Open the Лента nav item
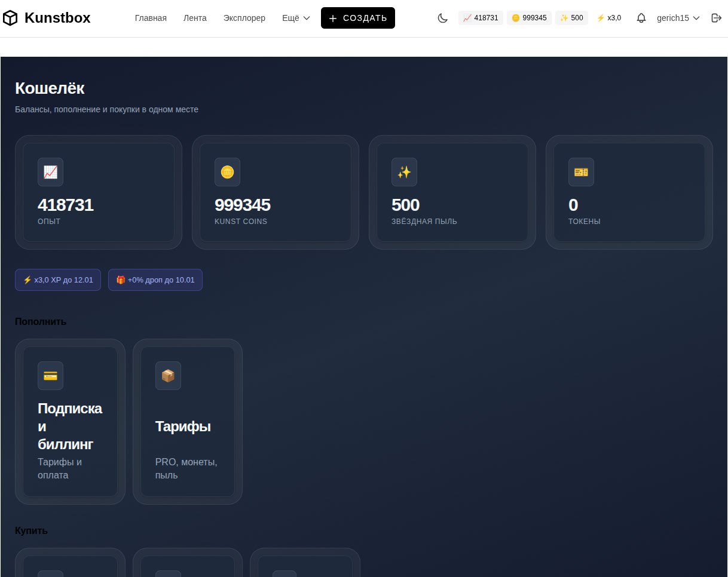The width and height of the screenshot is (728, 577). [x=195, y=18]
